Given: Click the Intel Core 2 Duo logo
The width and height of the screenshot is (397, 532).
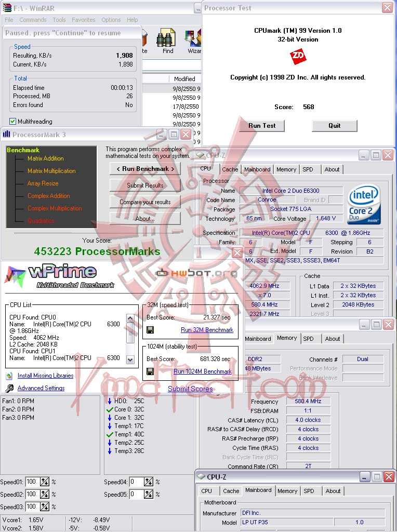Looking at the screenshot, I should 364,204.
